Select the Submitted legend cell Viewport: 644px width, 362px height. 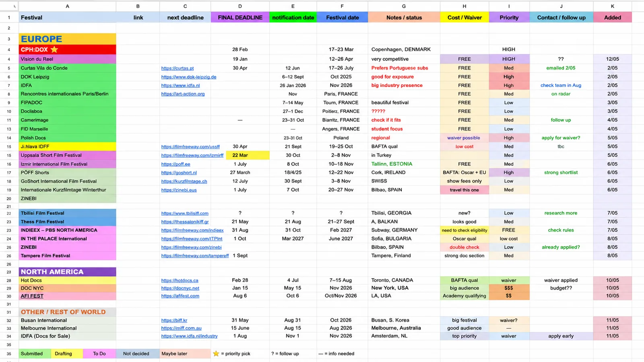pyautogui.click(x=35, y=354)
